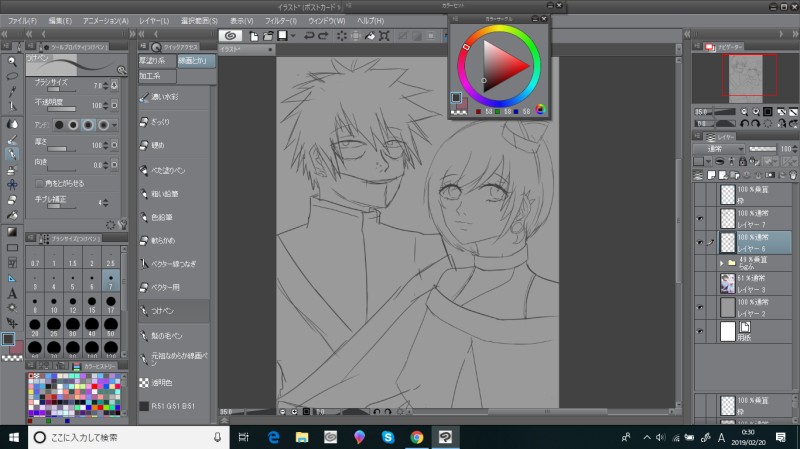Image resolution: width=800 pixels, height=449 pixels.
Task: Select the second anti-aliasing option
Action: pyautogui.click(x=73, y=125)
